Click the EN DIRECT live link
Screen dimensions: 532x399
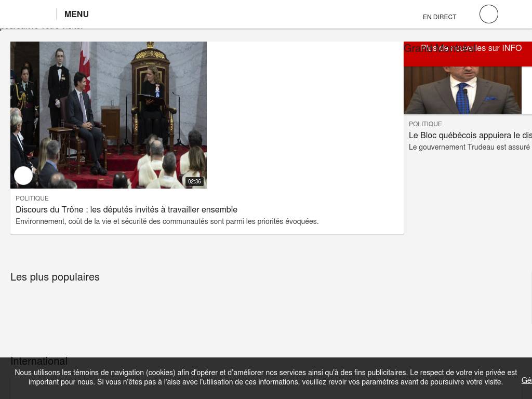pyautogui.click(x=440, y=17)
